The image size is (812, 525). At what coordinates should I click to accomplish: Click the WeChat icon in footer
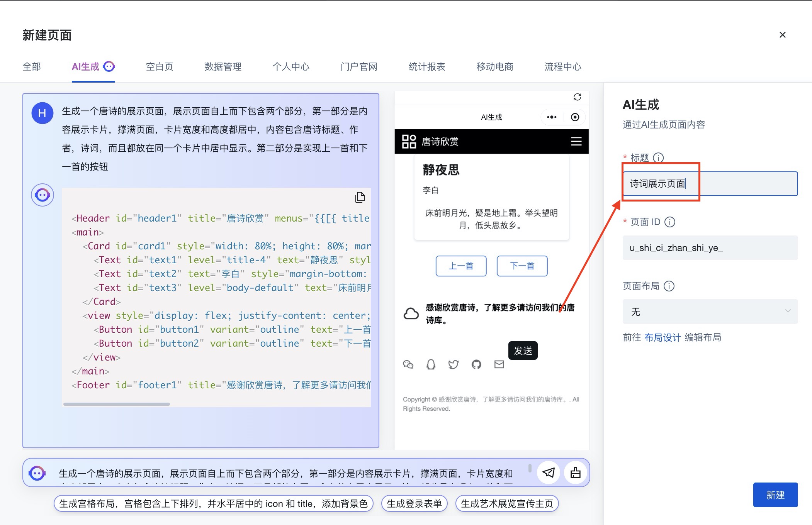click(408, 364)
